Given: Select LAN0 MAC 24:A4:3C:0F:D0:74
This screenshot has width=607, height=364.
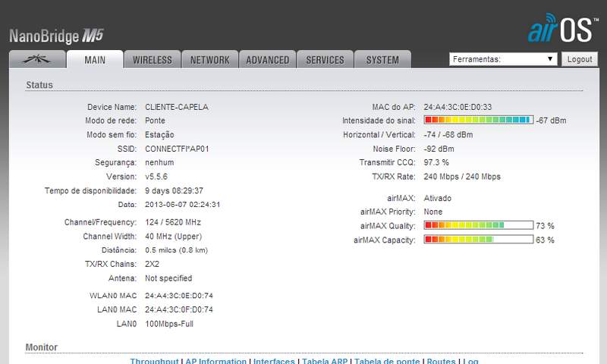Looking at the screenshot, I should [179, 309].
